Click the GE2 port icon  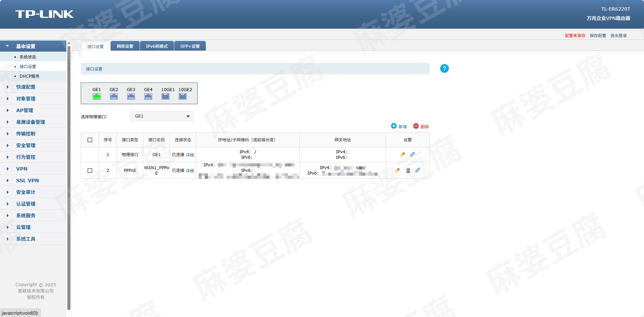[114, 97]
